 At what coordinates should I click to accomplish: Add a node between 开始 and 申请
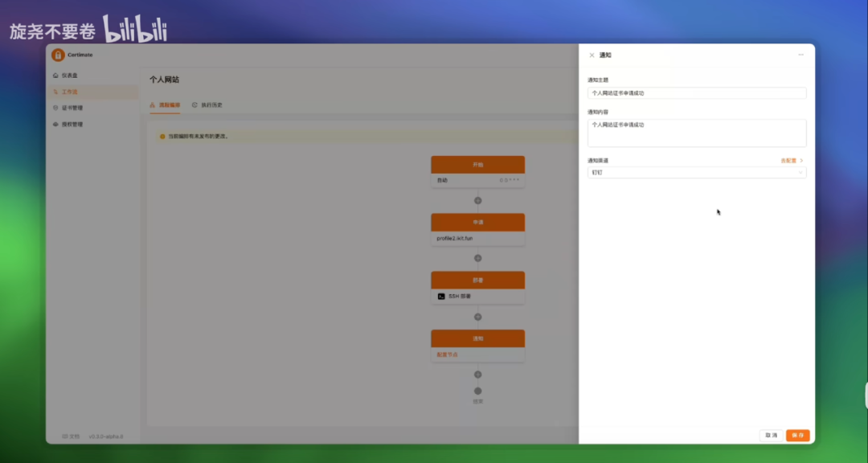tap(477, 200)
